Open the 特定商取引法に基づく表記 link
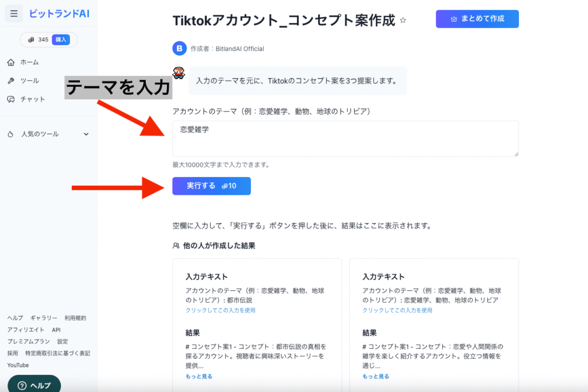The width and height of the screenshot is (588, 392). 58,353
